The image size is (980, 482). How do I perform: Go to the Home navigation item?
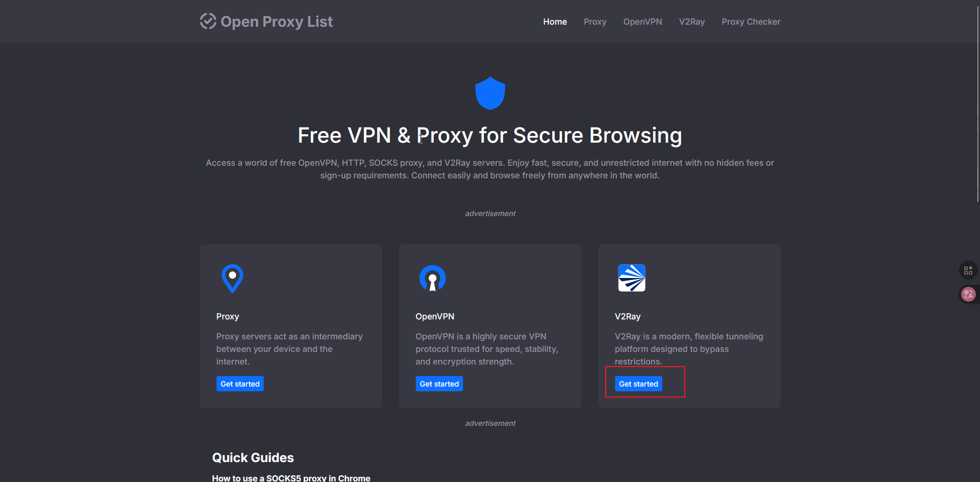pos(555,22)
